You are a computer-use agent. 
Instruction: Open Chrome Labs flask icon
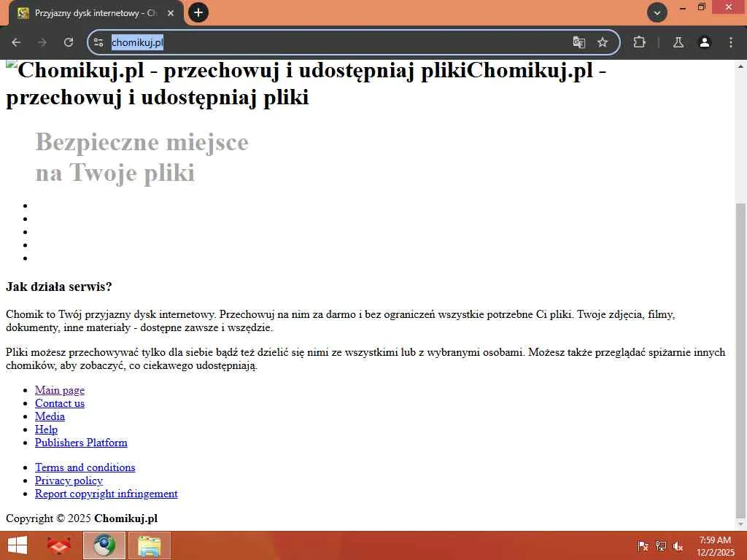pyautogui.click(x=678, y=42)
